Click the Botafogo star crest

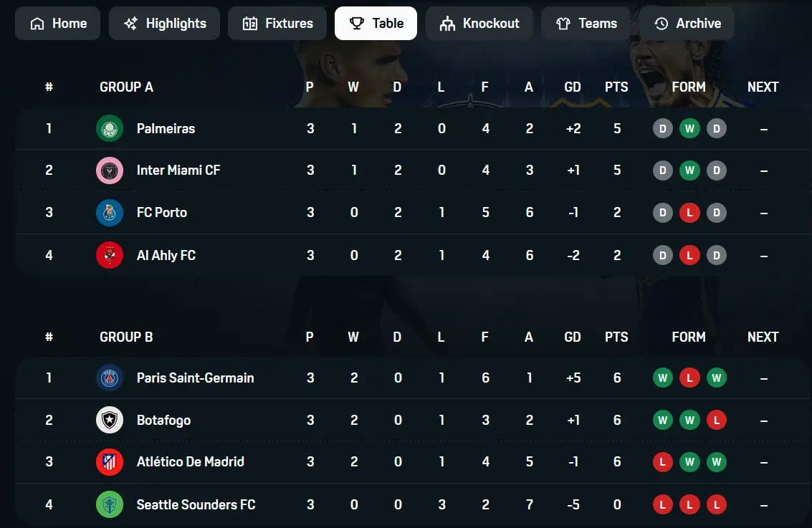tap(109, 420)
